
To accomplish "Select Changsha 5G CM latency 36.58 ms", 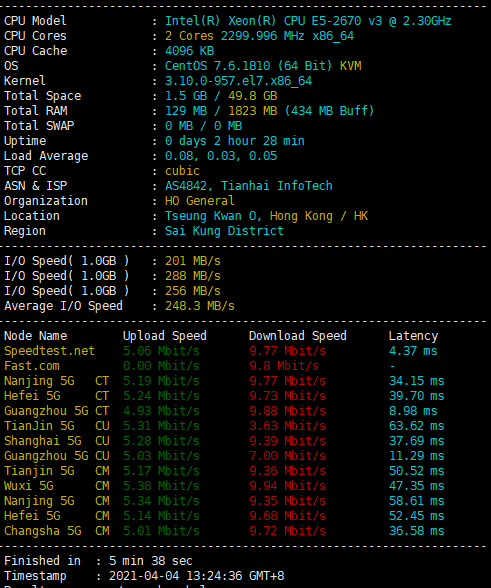I will click(416, 531).
